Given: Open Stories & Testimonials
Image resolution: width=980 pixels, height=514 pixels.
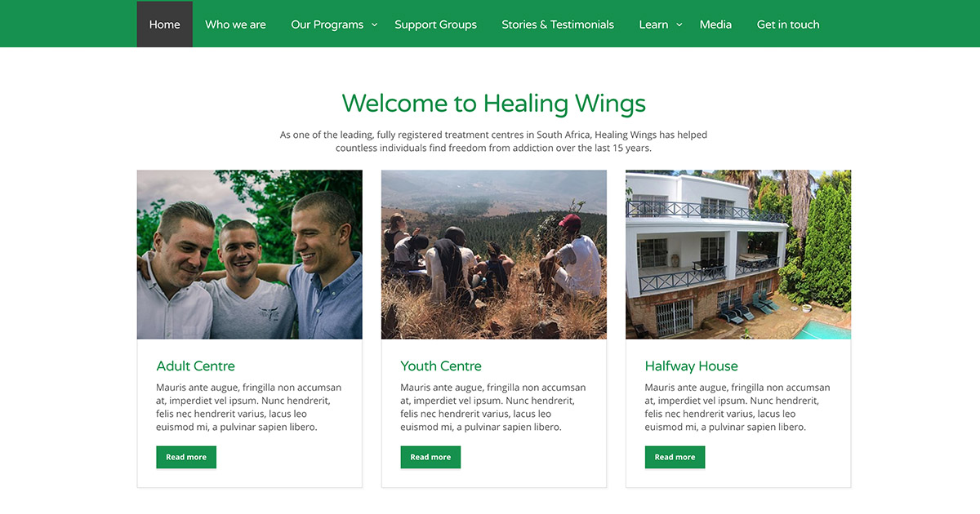Looking at the screenshot, I should [558, 24].
